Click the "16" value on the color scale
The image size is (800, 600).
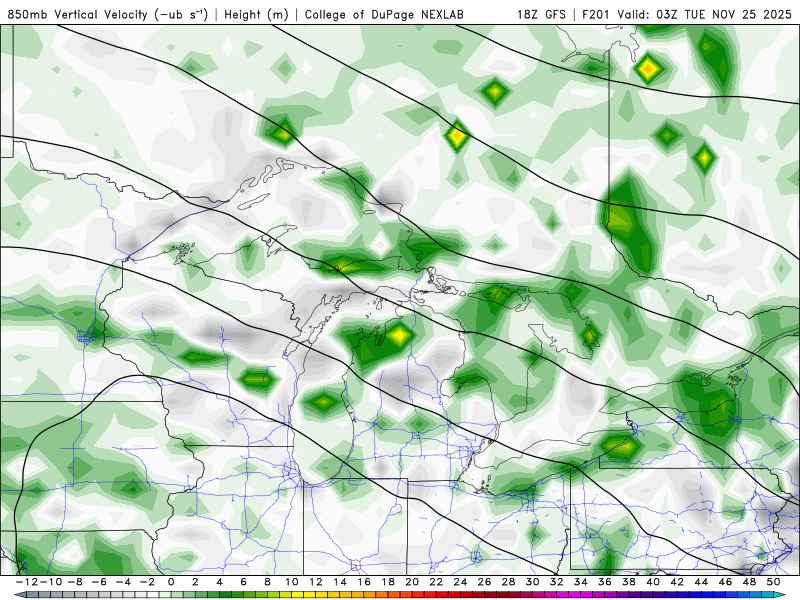(x=364, y=582)
